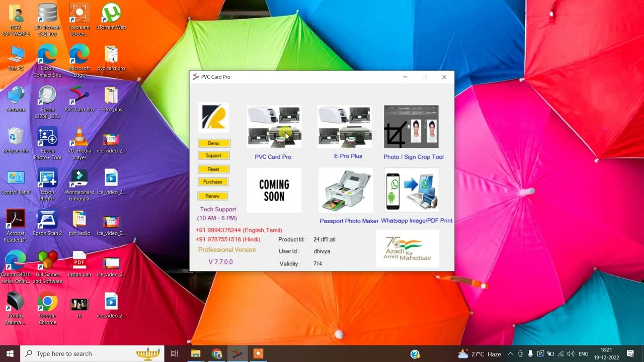
Task: Select Config Mantra desktop icon
Action: 16,309
